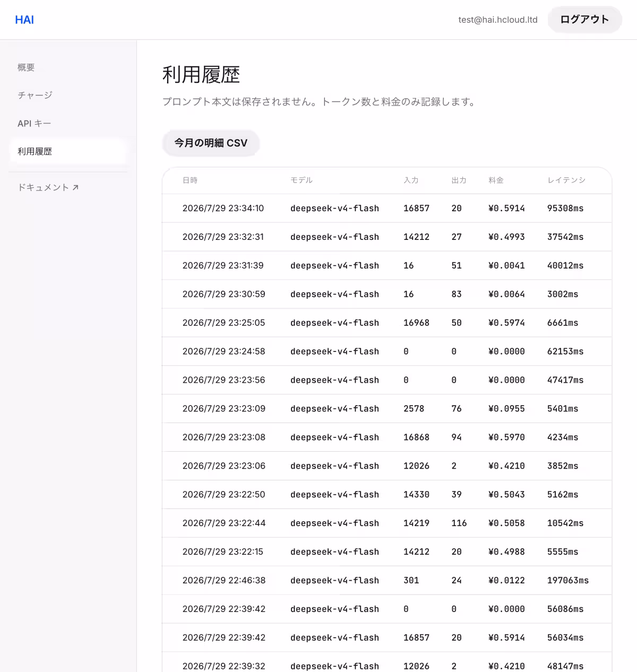Select timestamp 2026/7/29 23:32:31

click(223, 237)
